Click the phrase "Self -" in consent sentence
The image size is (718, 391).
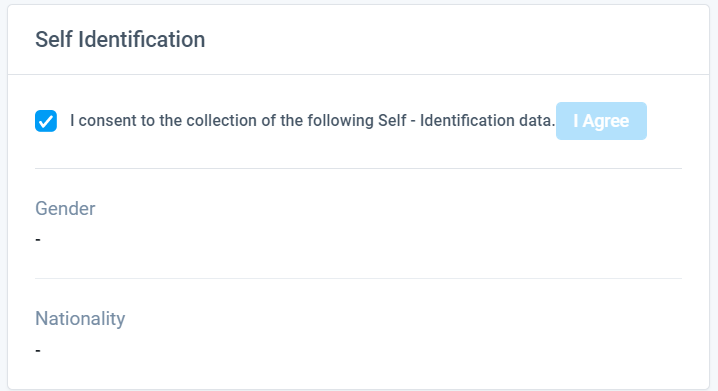397,121
